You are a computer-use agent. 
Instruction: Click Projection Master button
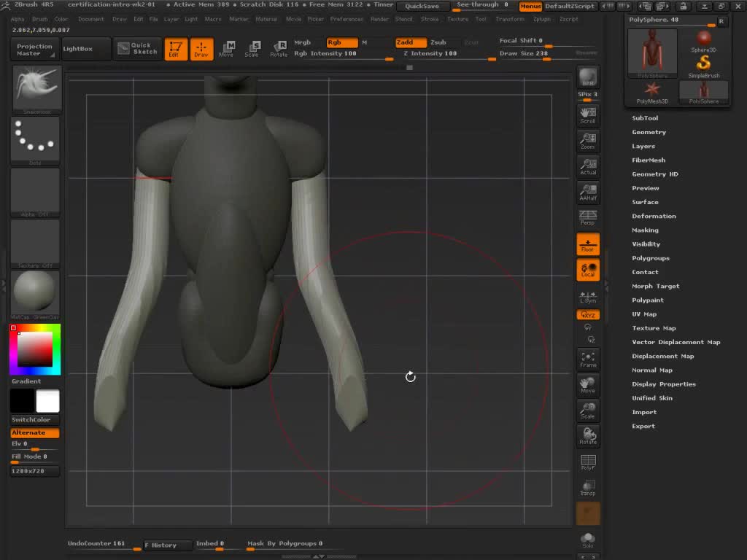[x=34, y=50]
